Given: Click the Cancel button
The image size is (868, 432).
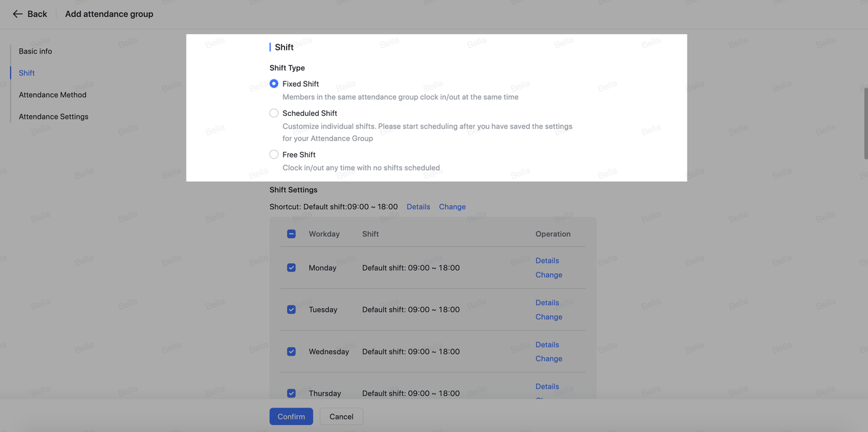Looking at the screenshot, I should [x=341, y=416].
